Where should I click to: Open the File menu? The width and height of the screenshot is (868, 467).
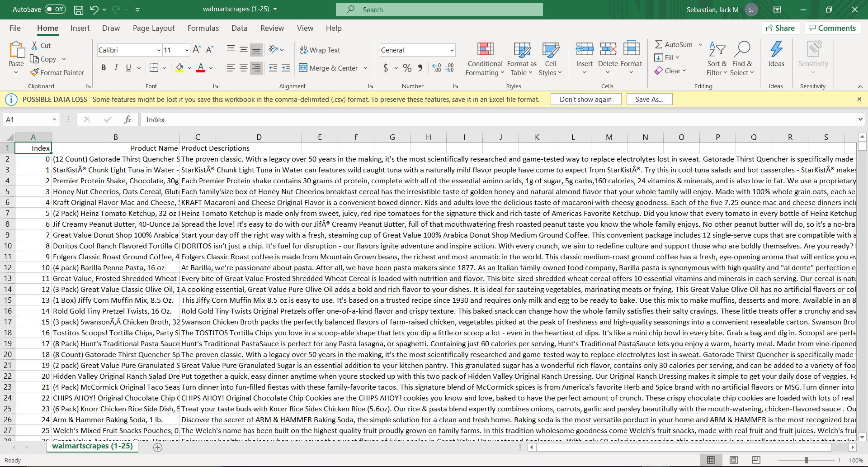[x=15, y=28]
